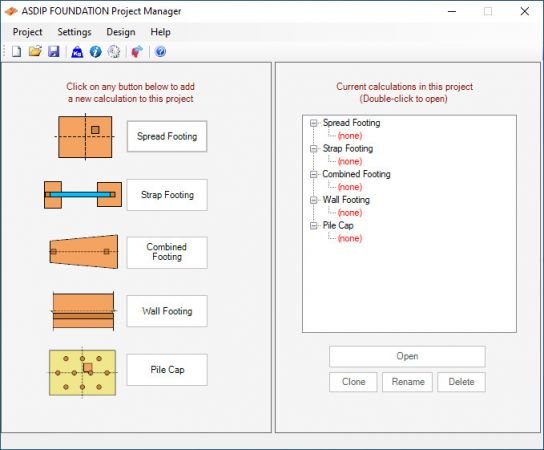Select (none) under Wall Footing
This screenshot has width=544, height=450.
(350, 213)
